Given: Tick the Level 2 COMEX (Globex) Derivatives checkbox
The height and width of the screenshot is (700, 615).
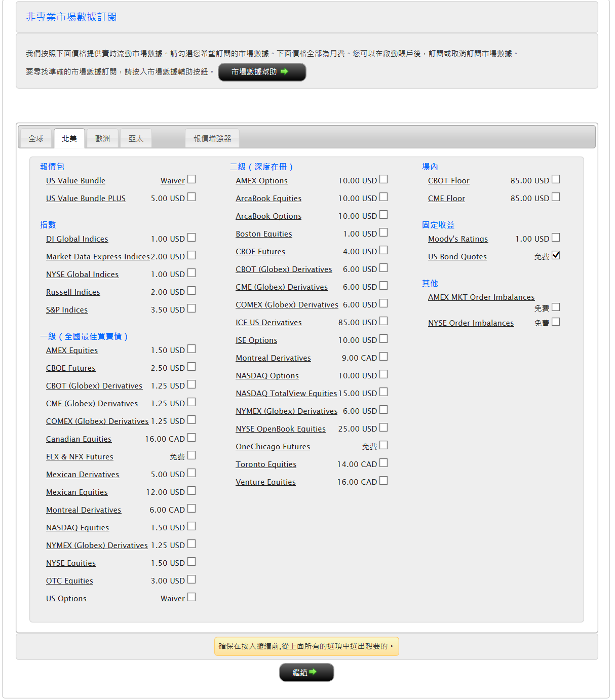Looking at the screenshot, I should pyautogui.click(x=383, y=303).
